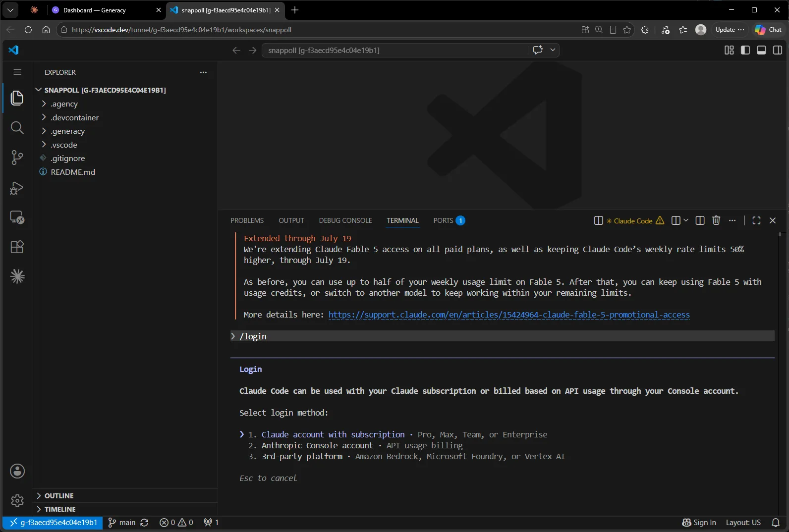
Task: Switch to the PROBLEMS tab
Action: click(x=247, y=220)
